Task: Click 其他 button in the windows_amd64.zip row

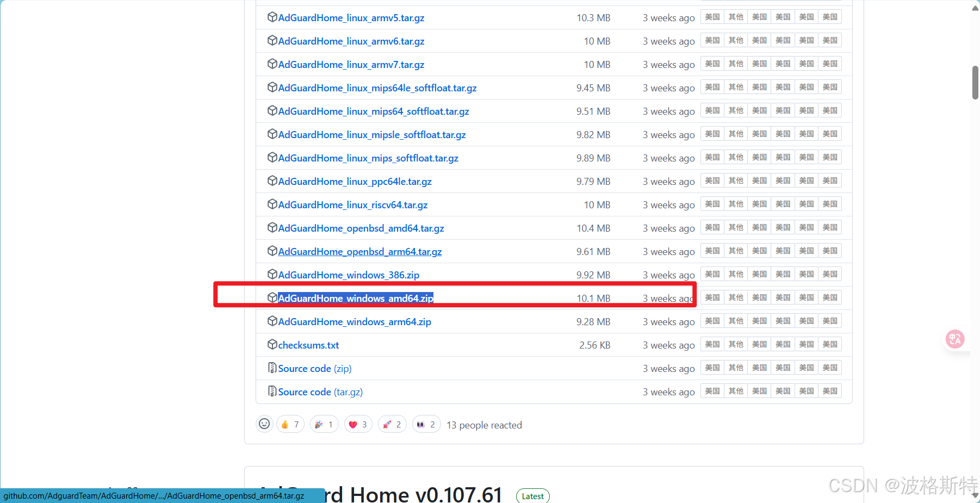Action: (x=736, y=297)
